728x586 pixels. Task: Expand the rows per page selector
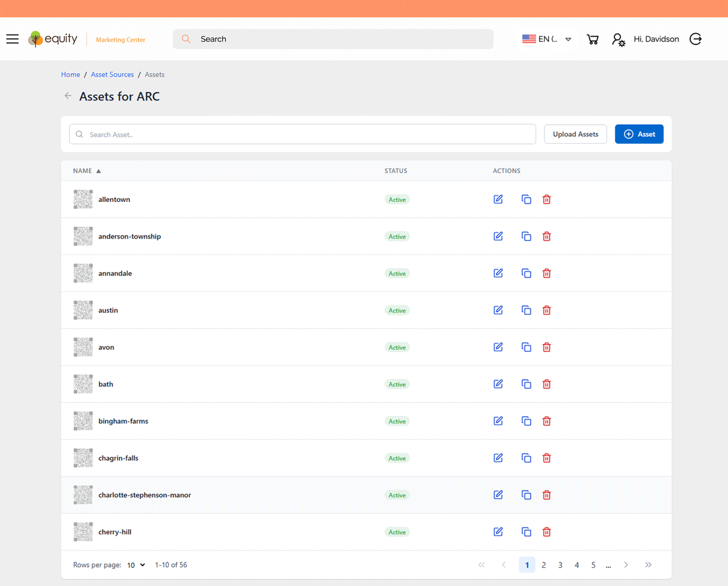point(136,565)
